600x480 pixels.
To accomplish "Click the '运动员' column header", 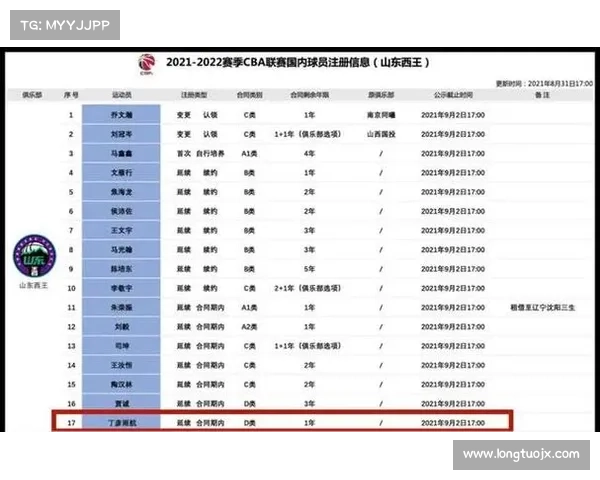I will (x=122, y=95).
